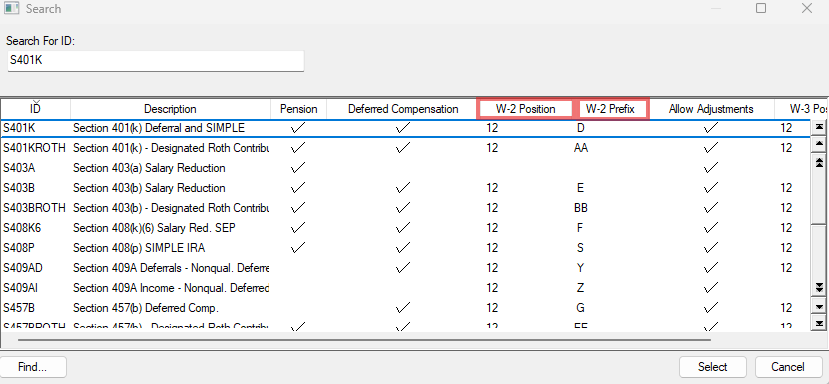Click the single up-arrow scroll icon
Viewport: 829px width, 384px height.
coord(819,144)
